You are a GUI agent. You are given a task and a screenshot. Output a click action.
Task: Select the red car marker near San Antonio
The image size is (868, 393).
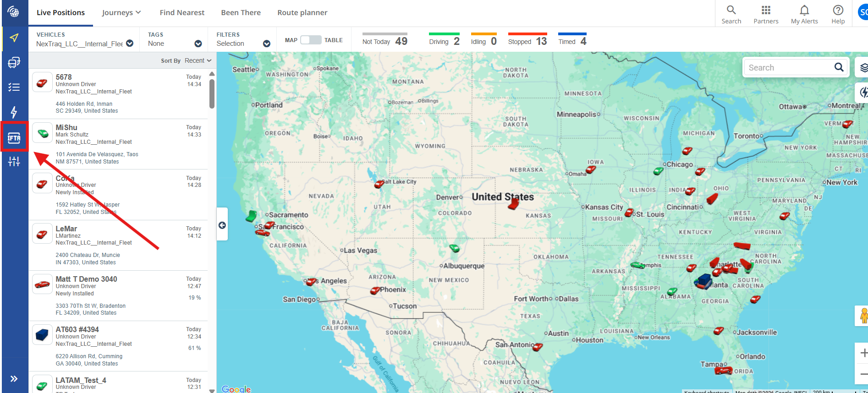[538, 347]
